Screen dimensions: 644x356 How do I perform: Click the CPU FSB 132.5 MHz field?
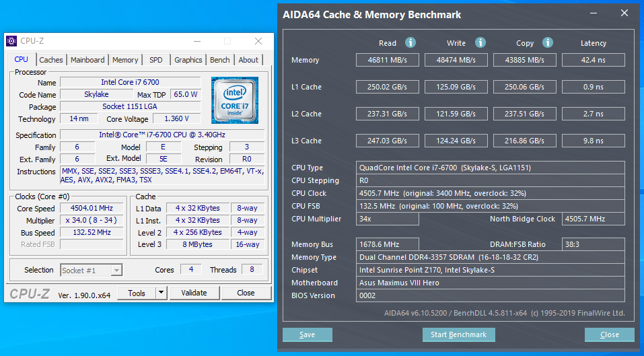pyautogui.click(x=491, y=206)
